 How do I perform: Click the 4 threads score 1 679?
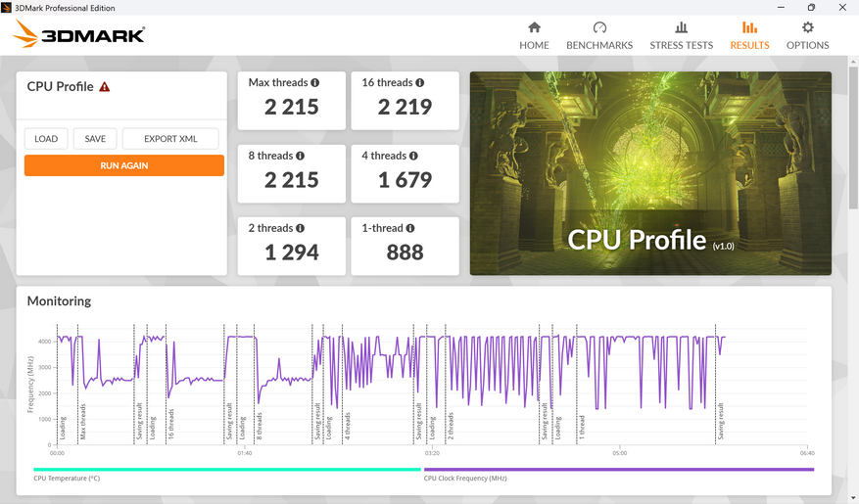point(405,180)
